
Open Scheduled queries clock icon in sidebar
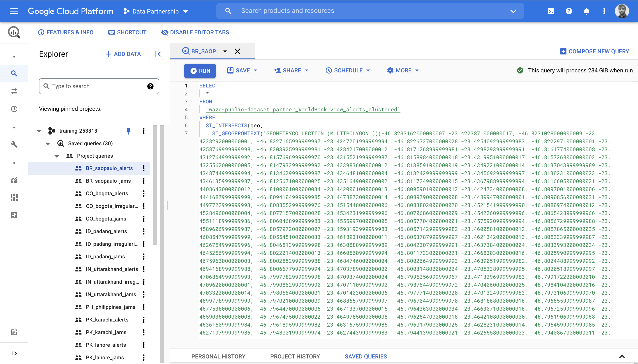[x=14, y=109]
